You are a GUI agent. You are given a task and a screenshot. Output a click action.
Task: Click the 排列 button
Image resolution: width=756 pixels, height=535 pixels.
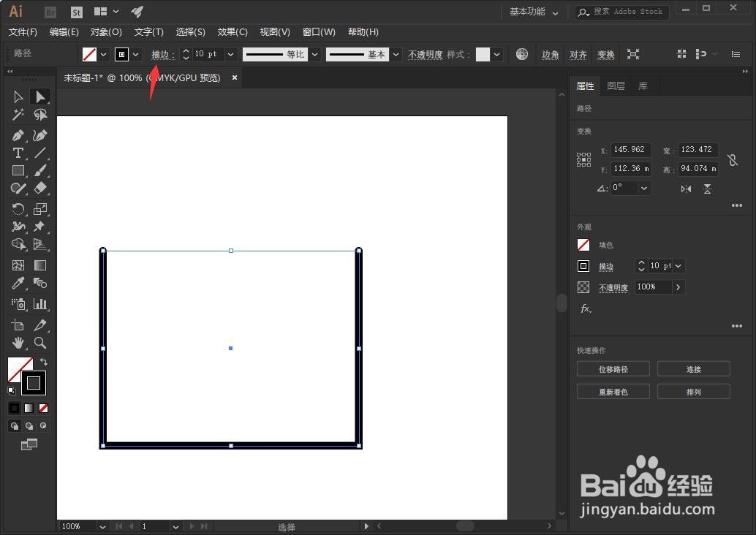pyautogui.click(x=694, y=392)
